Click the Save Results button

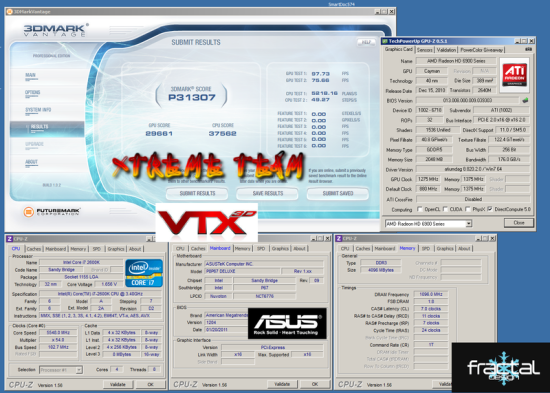268,193
